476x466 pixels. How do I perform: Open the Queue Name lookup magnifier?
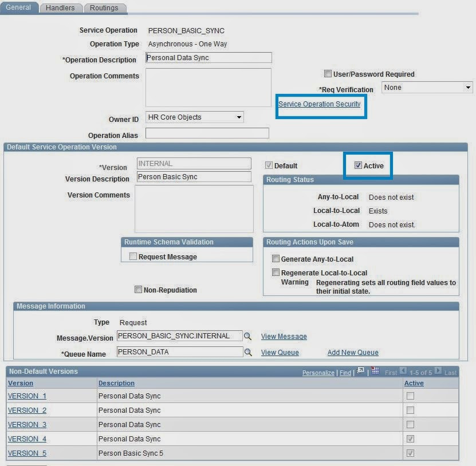[247, 351]
